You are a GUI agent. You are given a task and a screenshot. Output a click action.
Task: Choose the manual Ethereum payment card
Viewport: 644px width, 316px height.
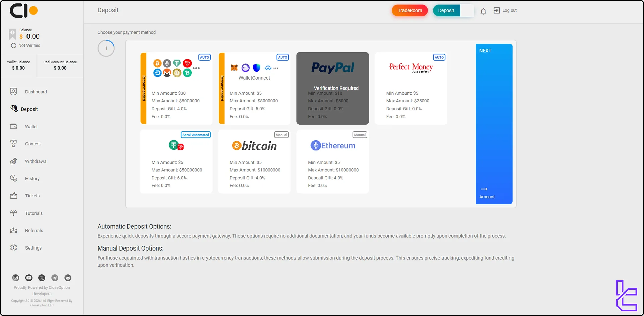pyautogui.click(x=332, y=162)
